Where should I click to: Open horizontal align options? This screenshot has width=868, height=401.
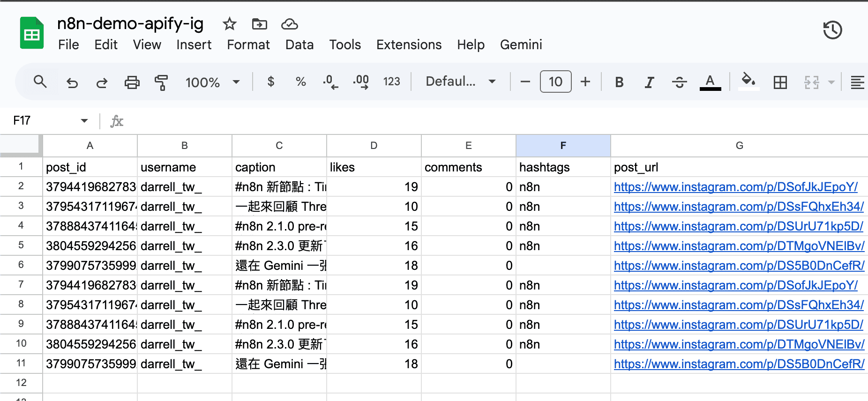[857, 82]
